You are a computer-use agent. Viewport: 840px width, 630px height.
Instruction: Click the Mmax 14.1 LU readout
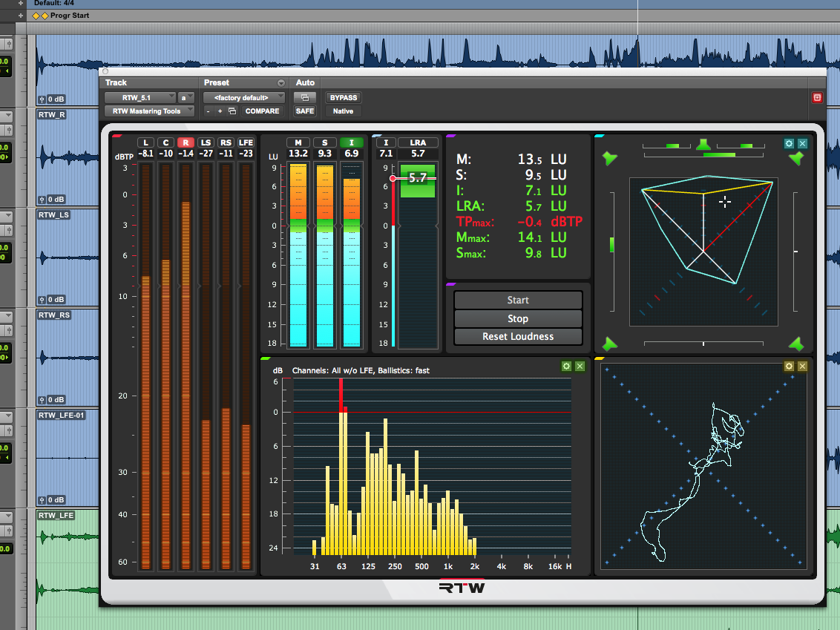[511, 237]
